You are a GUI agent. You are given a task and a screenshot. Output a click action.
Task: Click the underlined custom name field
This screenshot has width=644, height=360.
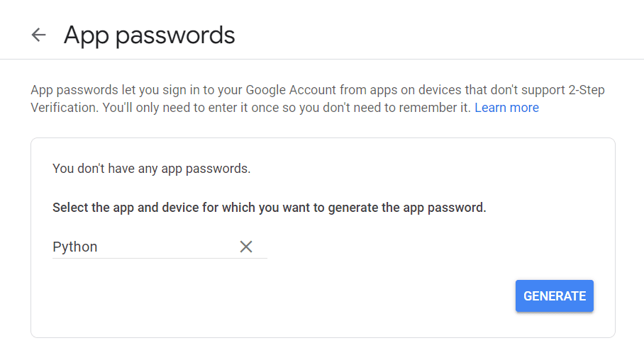pyautogui.click(x=142, y=247)
